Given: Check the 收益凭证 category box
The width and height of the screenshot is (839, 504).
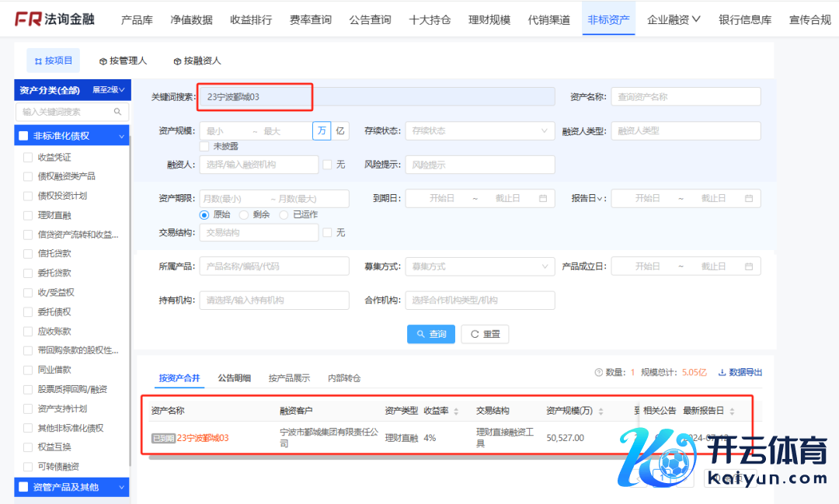Looking at the screenshot, I should pyautogui.click(x=29, y=157).
